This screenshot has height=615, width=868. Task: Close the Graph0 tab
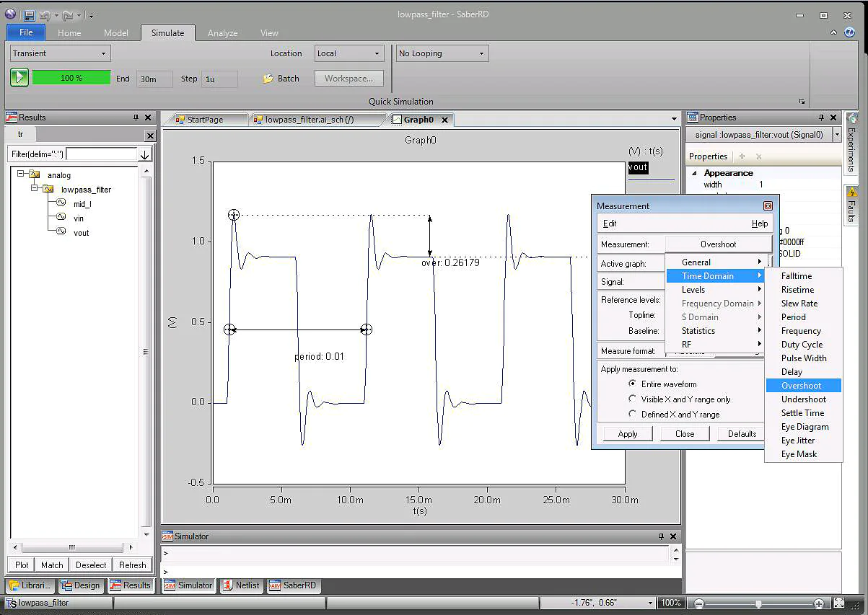(x=444, y=120)
